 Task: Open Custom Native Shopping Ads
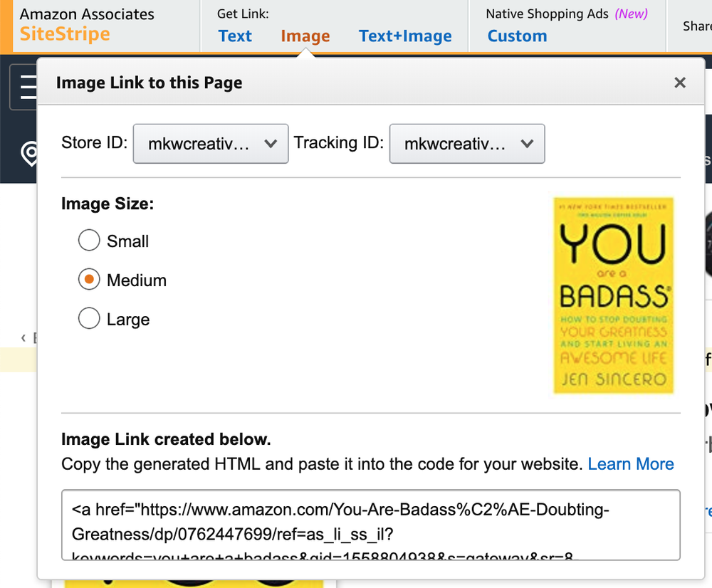pos(517,36)
